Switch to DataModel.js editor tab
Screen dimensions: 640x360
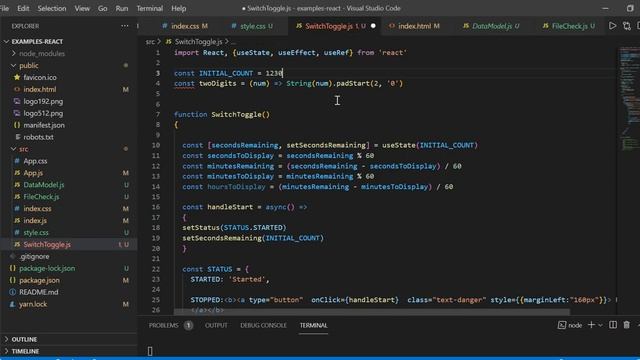[x=491, y=26]
